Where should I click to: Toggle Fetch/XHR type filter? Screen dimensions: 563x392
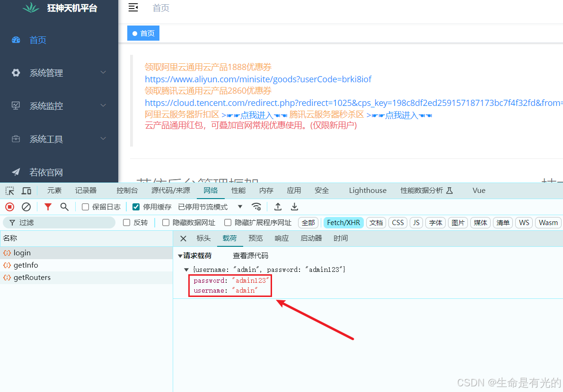coord(343,223)
